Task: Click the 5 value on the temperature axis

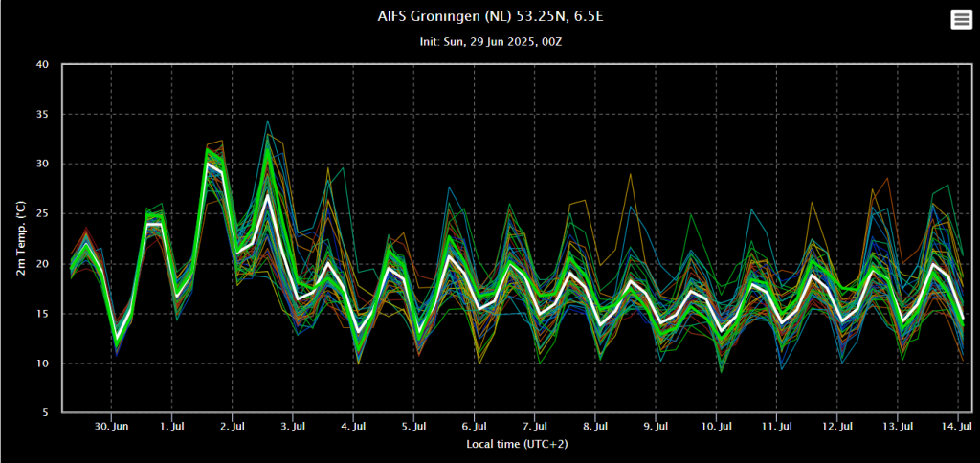Action: [45, 413]
